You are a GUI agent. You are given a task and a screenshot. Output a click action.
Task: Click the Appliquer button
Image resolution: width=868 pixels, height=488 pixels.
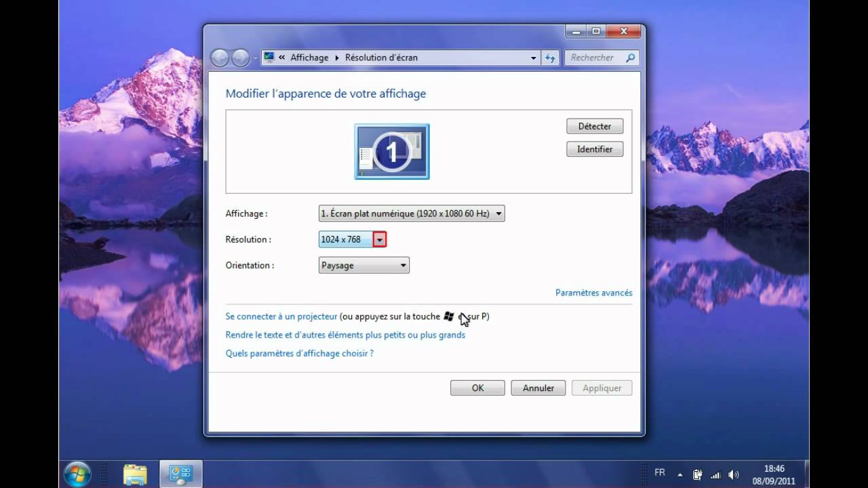coord(602,388)
